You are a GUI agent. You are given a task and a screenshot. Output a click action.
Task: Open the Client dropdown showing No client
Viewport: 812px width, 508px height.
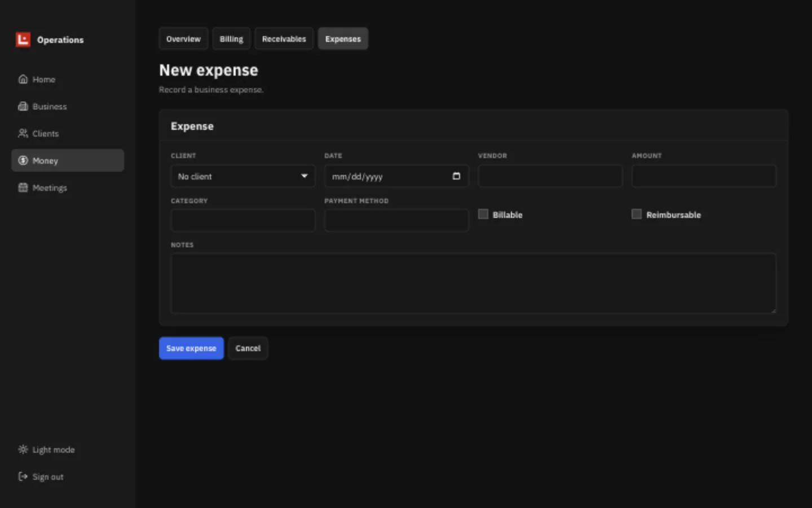coord(243,176)
